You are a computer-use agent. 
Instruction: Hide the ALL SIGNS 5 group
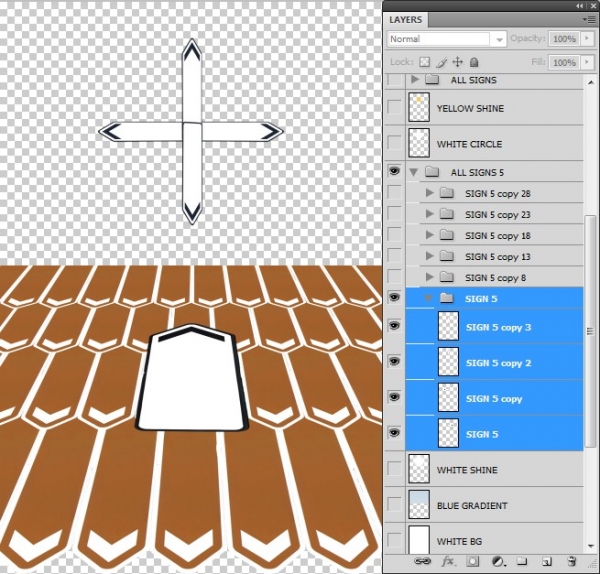coord(395,171)
